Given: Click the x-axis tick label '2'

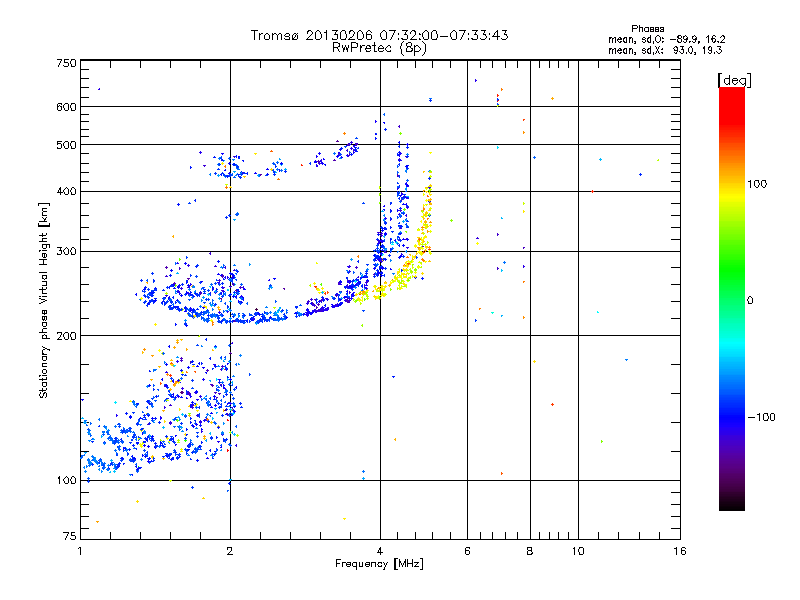Looking at the screenshot, I should pyautogui.click(x=230, y=551).
